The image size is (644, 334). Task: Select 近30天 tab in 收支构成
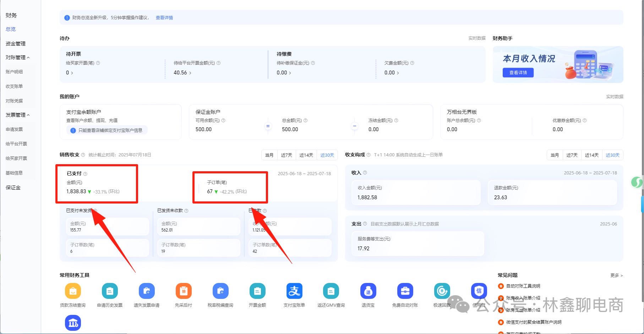click(613, 155)
